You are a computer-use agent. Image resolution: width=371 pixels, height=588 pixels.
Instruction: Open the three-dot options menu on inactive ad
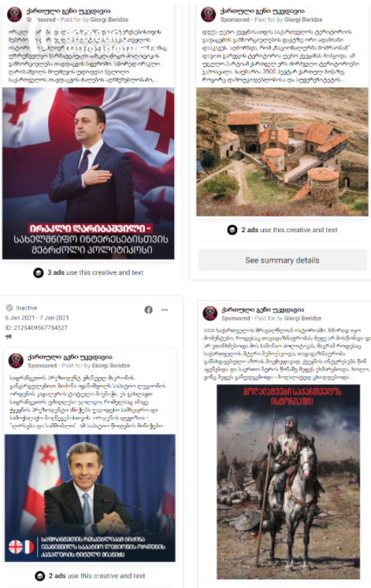[x=165, y=310]
